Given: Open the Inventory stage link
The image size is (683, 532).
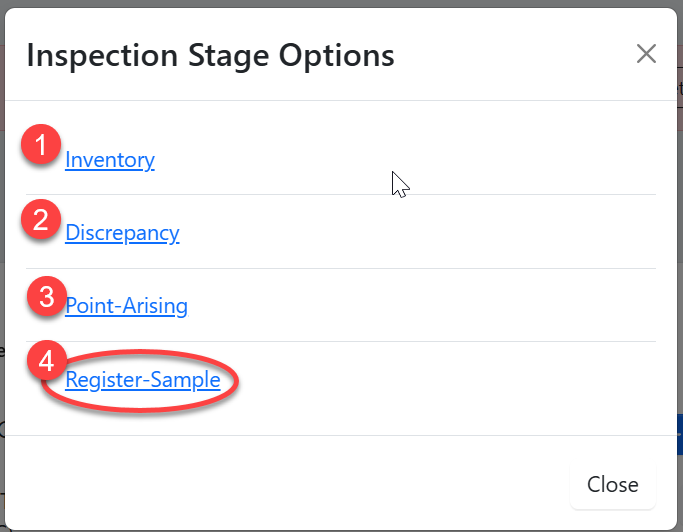Looking at the screenshot, I should tap(110, 160).
